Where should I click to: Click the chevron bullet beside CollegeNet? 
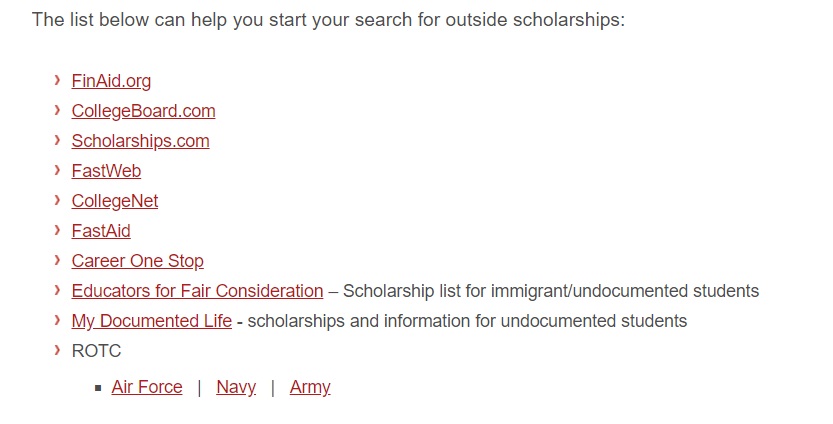click(57, 200)
